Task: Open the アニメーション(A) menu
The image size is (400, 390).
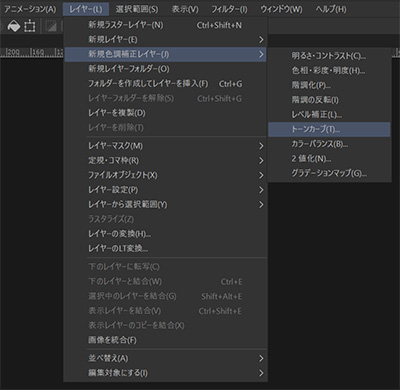Action: point(30,9)
